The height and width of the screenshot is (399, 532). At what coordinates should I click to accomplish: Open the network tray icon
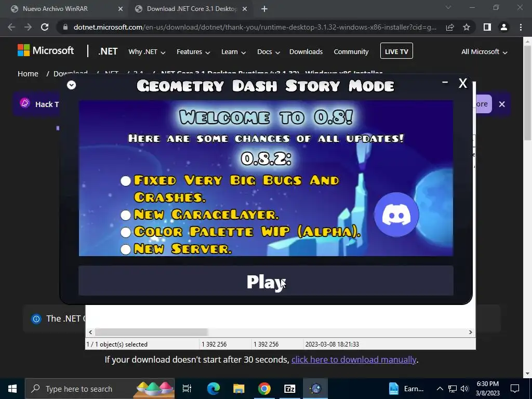[x=453, y=389]
